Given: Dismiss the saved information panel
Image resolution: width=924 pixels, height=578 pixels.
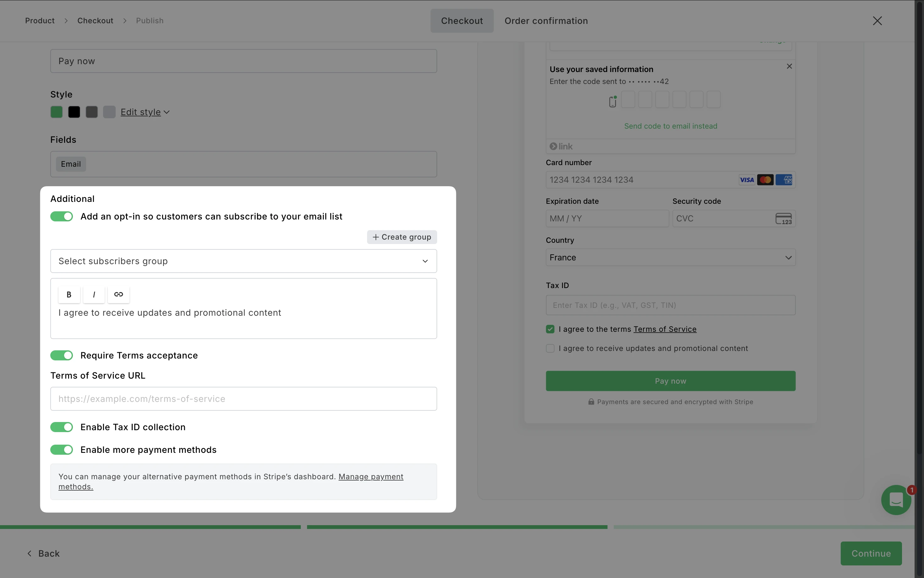Looking at the screenshot, I should pyautogui.click(x=789, y=67).
